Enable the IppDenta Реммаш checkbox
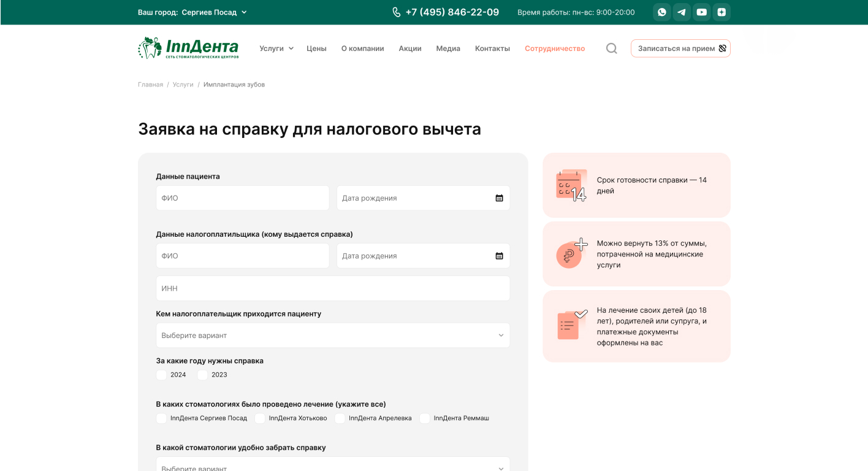Image resolution: width=868 pixels, height=471 pixels. coord(425,418)
